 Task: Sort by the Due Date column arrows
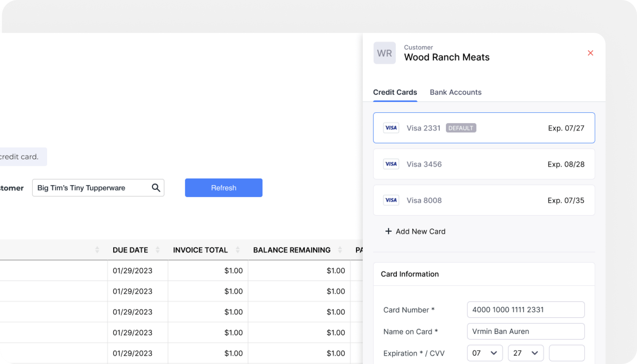click(x=157, y=250)
